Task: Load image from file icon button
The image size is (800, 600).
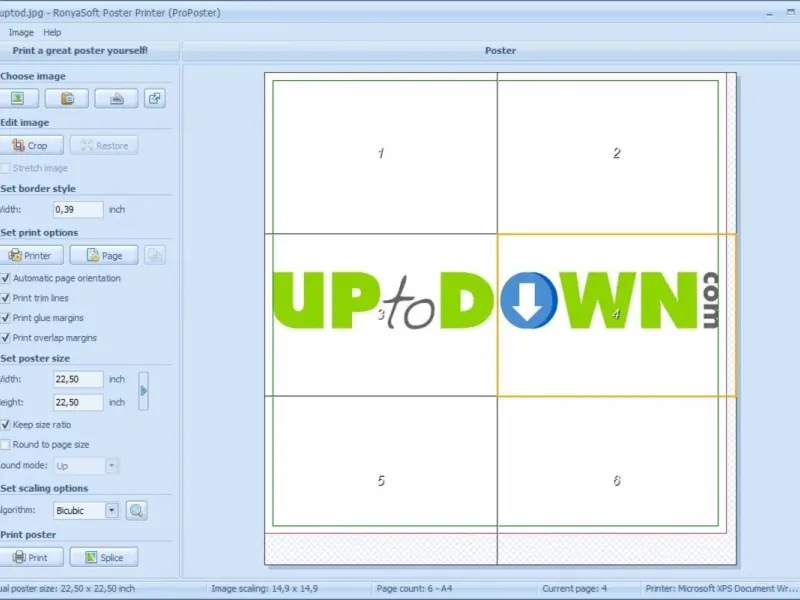Action: click(18, 98)
